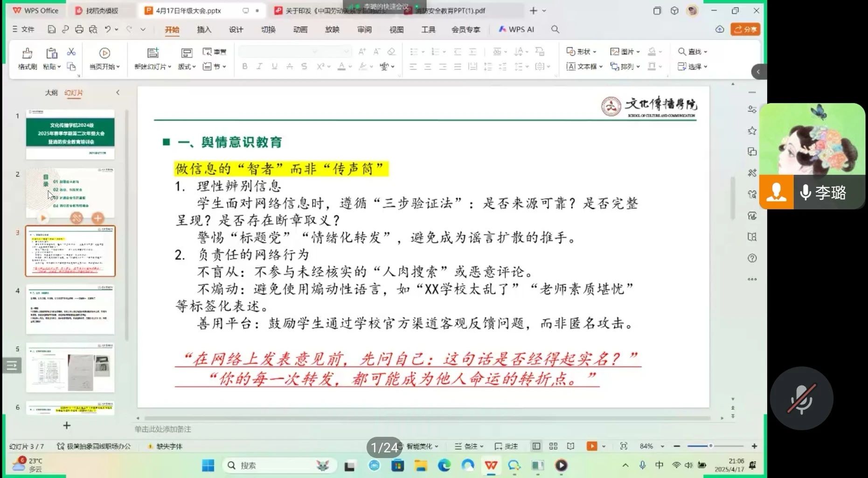
Task: Click the WPS AI toolbar button
Action: pos(516,29)
